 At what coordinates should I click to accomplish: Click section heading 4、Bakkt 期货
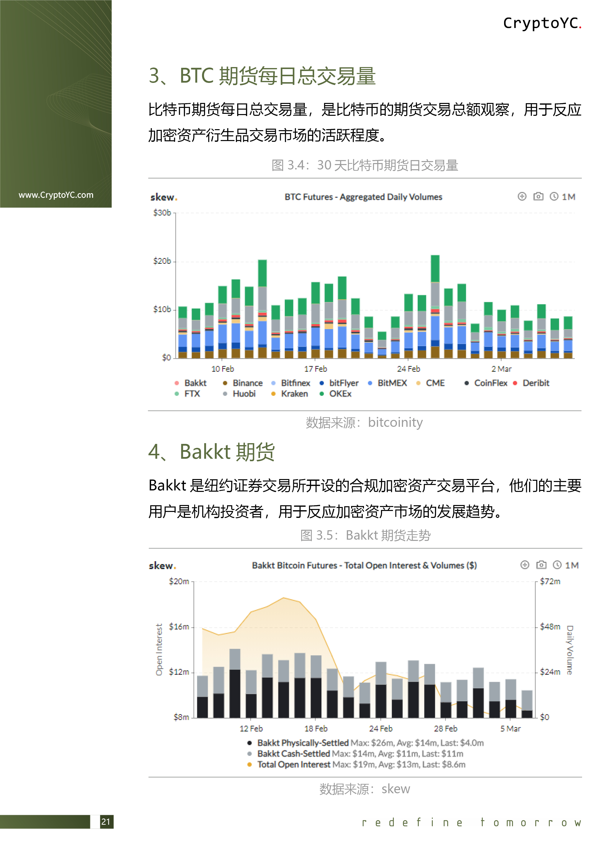tap(211, 452)
